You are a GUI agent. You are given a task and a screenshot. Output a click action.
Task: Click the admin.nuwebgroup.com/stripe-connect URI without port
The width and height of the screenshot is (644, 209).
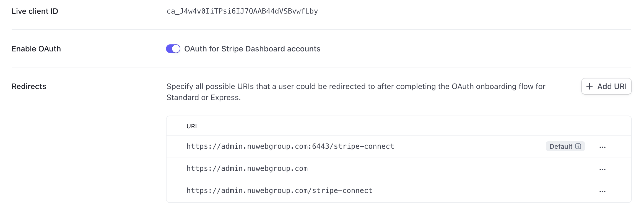[279, 190]
